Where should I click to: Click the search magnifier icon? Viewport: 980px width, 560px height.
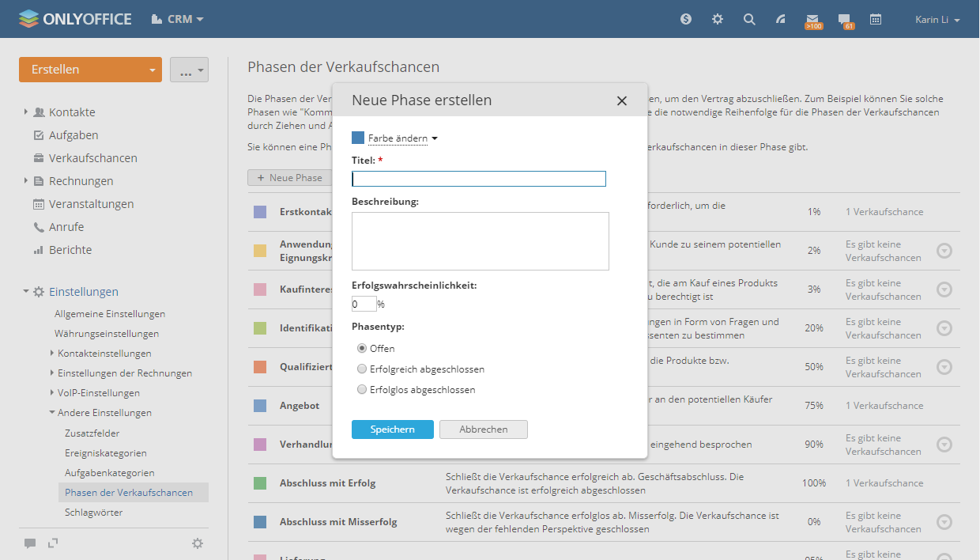(x=749, y=19)
